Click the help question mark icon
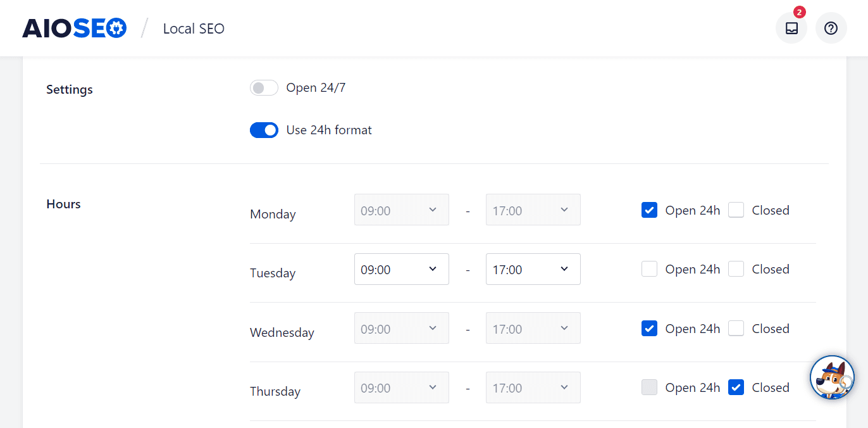Image resolution: width=868 pixels, height=428 pixels. pyautogui.click(x=831, y=28)
